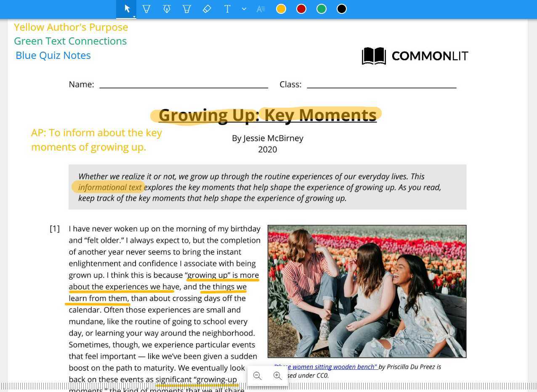The height and width of the screenshot is (392, 537).
Task: Click the CommonLit logo
Action: point(415,56)
